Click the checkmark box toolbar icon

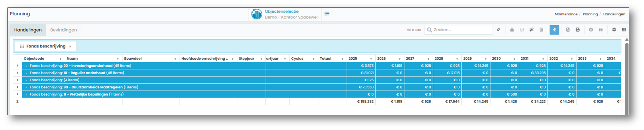pos(521,30)
